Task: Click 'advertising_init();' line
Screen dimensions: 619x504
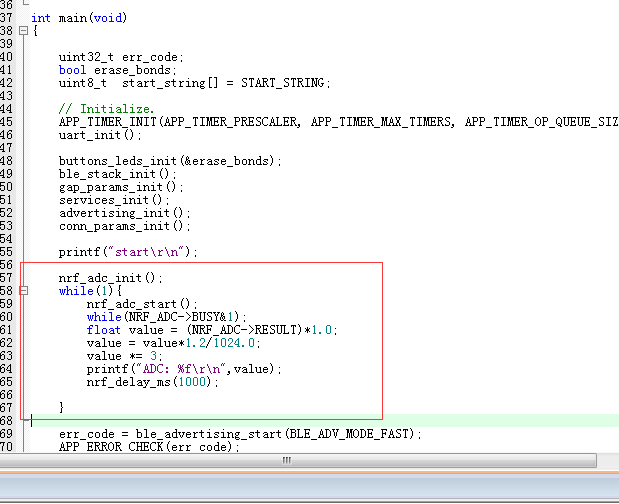Action: click(125, 213)
